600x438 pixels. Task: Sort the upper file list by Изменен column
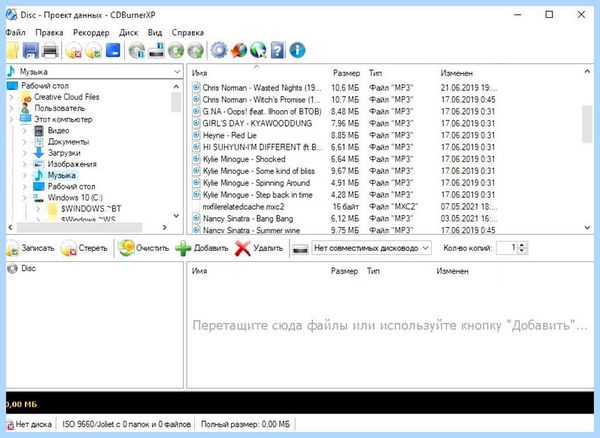tap(457, 73)
